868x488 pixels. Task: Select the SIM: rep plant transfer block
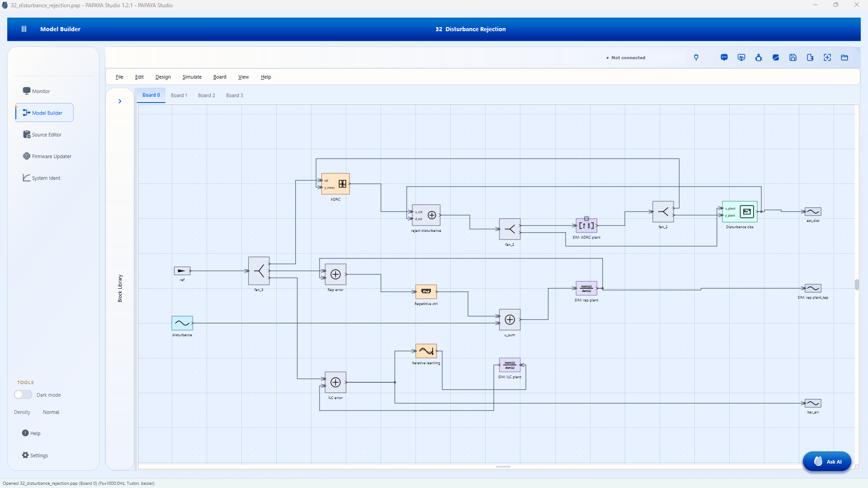click(586, 288)
